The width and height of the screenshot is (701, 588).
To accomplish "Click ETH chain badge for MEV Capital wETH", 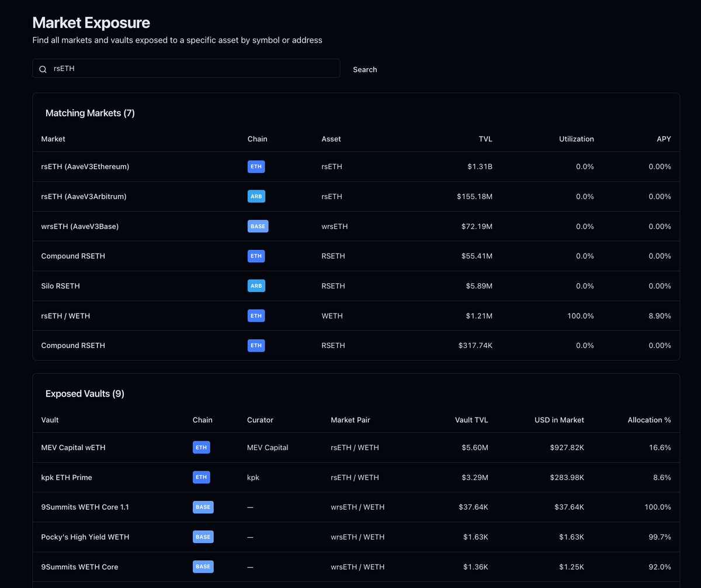I will tap(201, 447).
